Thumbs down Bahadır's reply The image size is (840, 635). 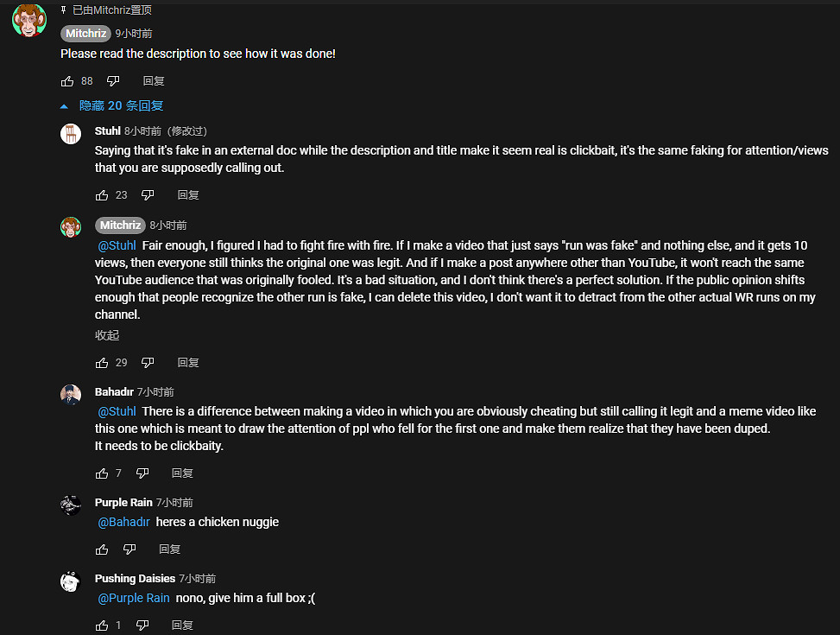pyautogui.click(x=142, y=473)
